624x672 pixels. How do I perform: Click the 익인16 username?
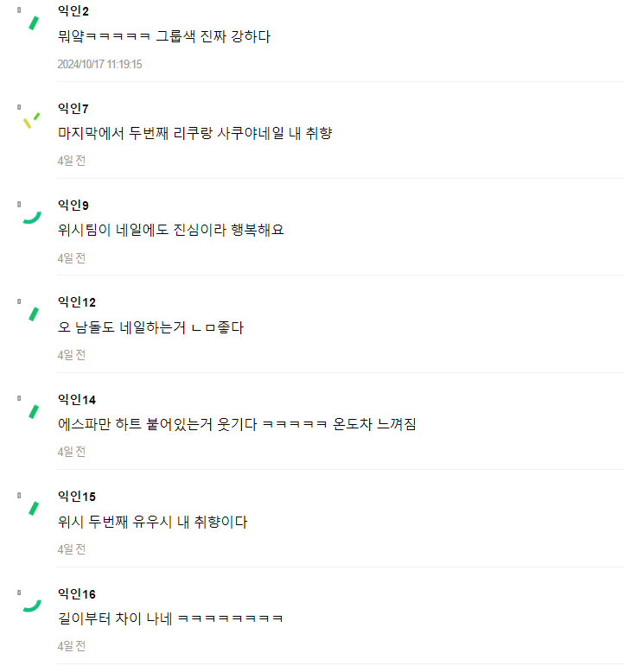click(x=77, y=593)
